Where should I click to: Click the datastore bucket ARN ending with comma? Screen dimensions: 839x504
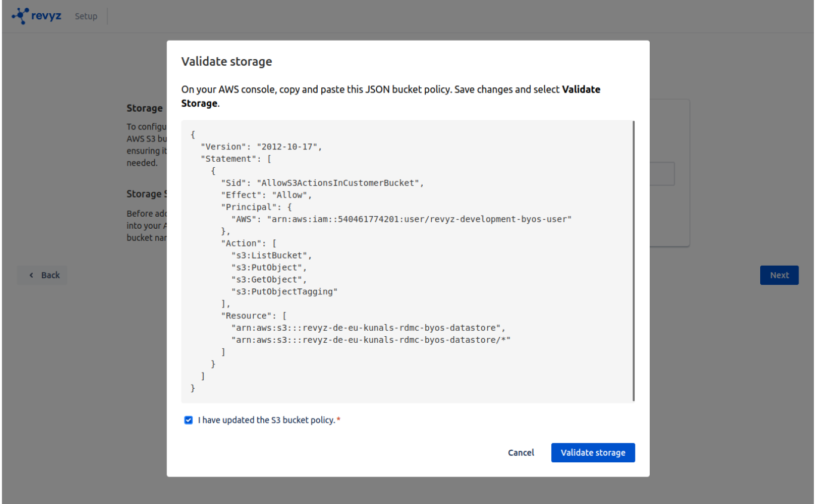(368, 328)
